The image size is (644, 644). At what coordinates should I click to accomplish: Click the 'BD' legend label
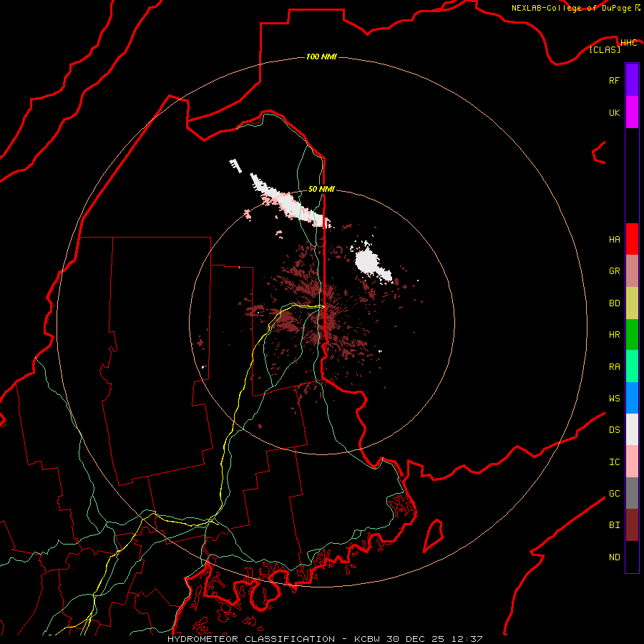614,303
